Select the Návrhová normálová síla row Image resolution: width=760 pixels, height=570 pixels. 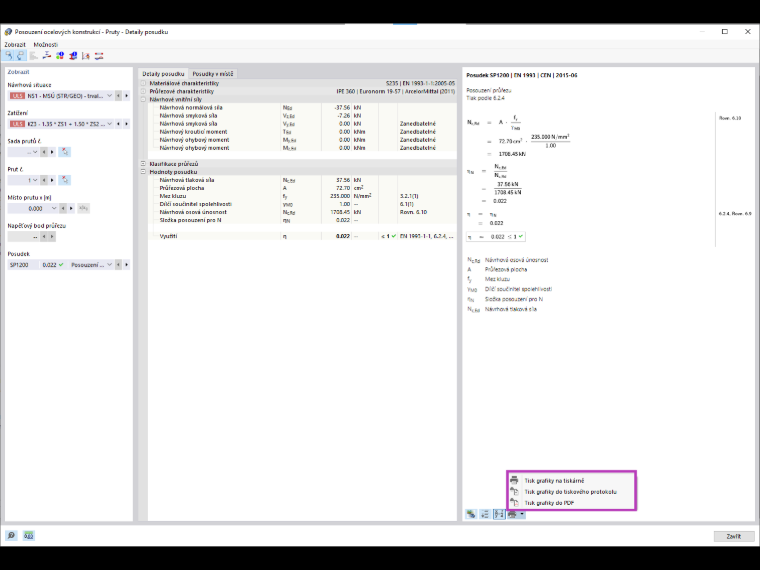click(x=302, y=108)
